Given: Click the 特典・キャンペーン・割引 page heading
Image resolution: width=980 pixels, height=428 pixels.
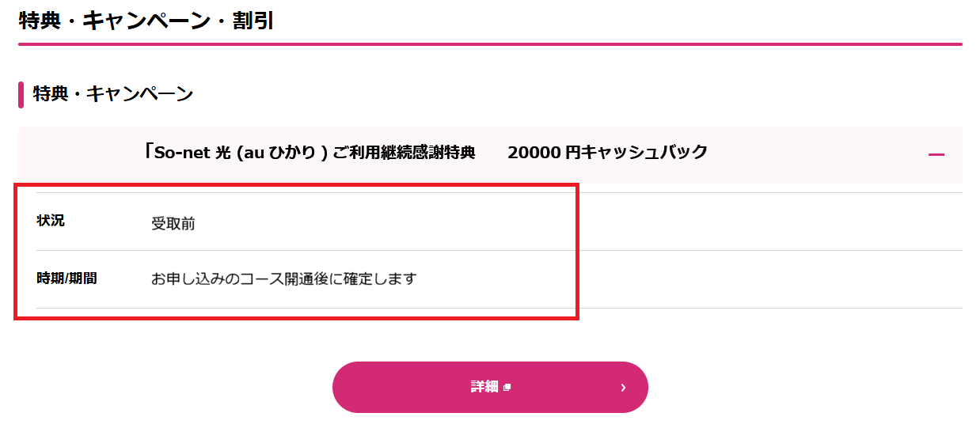Looking at the screenshot, I should coord(146,20).
